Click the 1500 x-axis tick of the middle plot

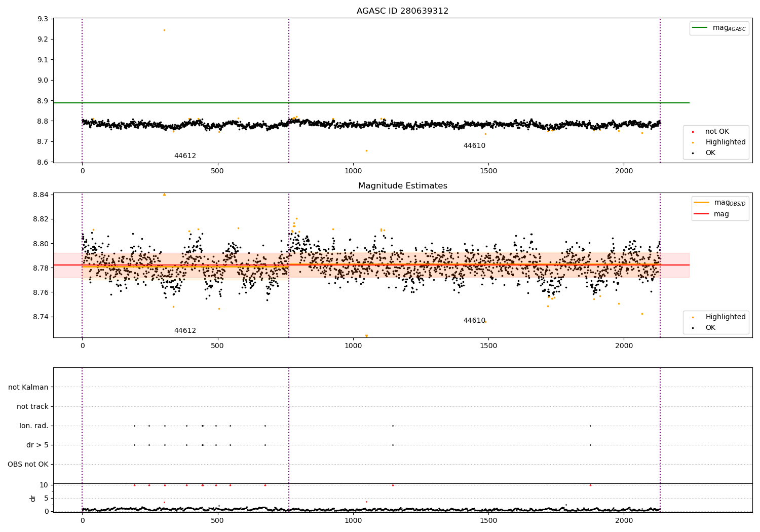pos(488,346)
